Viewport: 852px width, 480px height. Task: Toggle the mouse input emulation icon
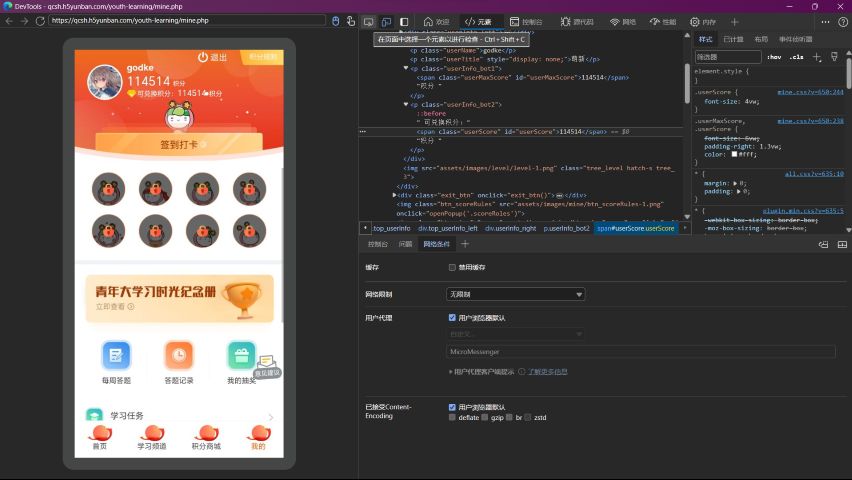click(335, 21)
